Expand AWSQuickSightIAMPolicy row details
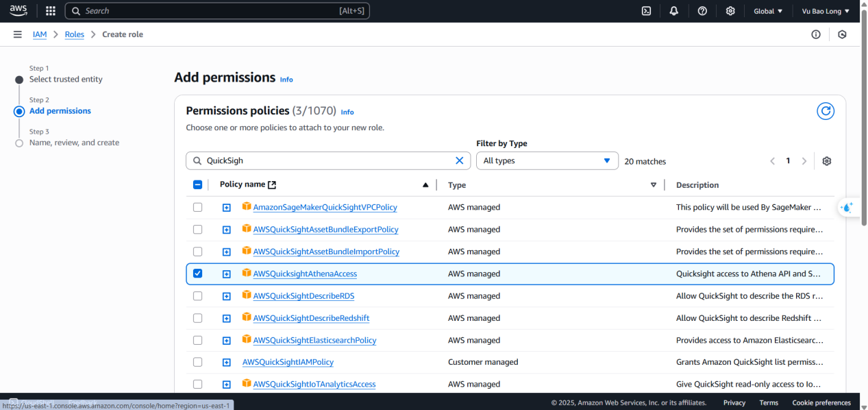 (227, 363)
